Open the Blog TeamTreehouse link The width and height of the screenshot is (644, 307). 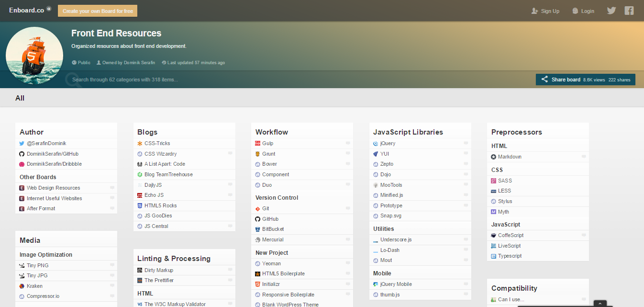pos(168,174)
